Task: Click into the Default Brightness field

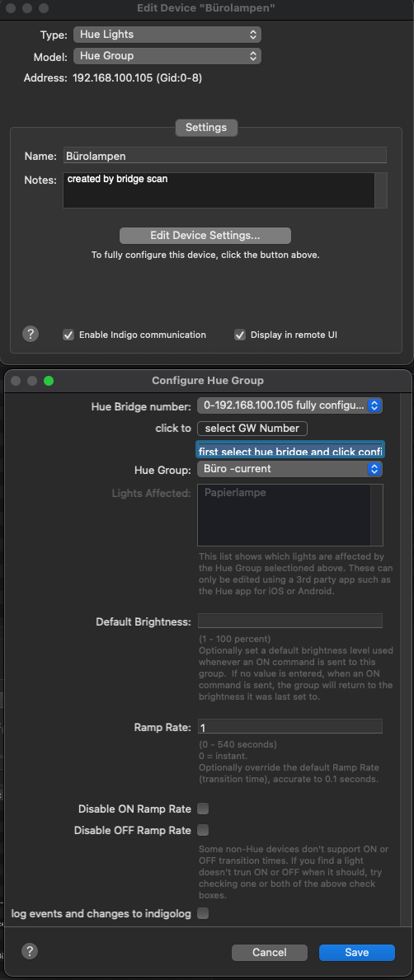Action: [x=289, y=621]
